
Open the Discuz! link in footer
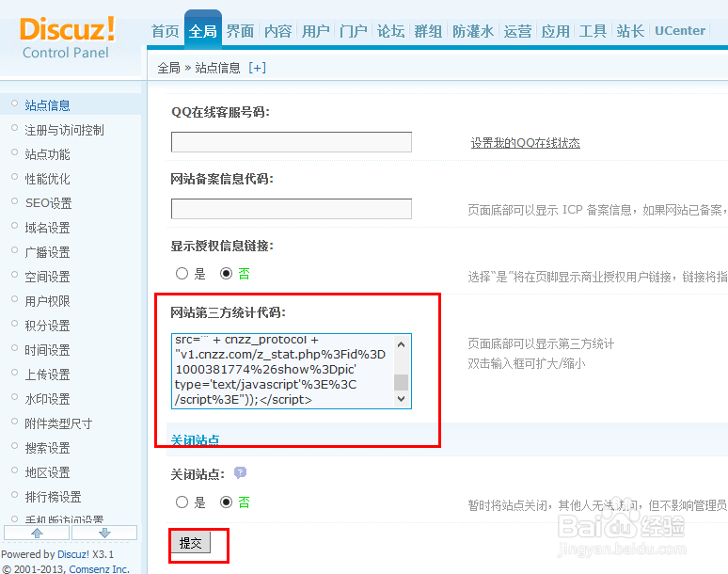pyautogui.click(x=72, y=554)
